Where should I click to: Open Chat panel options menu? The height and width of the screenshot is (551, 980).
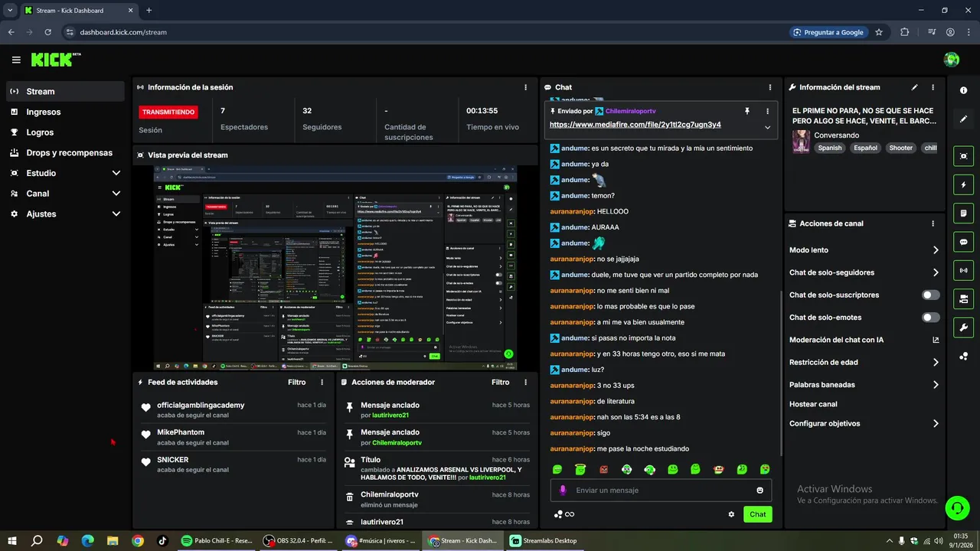[770, 87]
